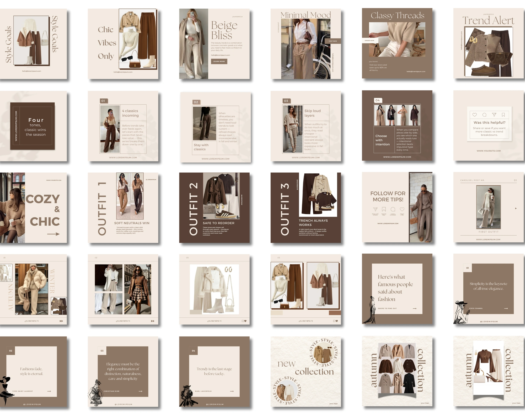Screen dimensions: 525x420
Task: Click the LEARN MORE button on the Beige Bliss post
Action: click(x=219, y=62)
